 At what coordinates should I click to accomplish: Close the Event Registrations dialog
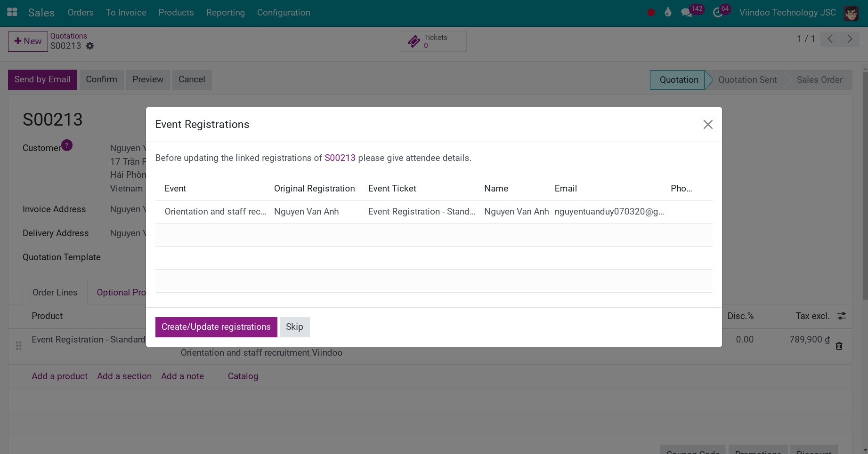708,125
